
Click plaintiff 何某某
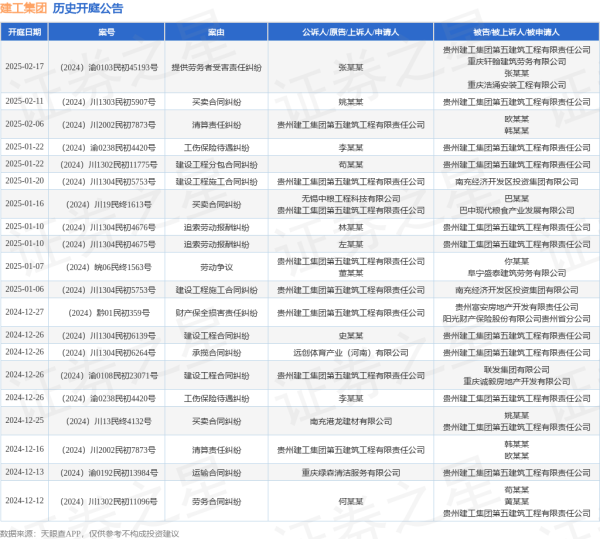click(x=351, y=502)
